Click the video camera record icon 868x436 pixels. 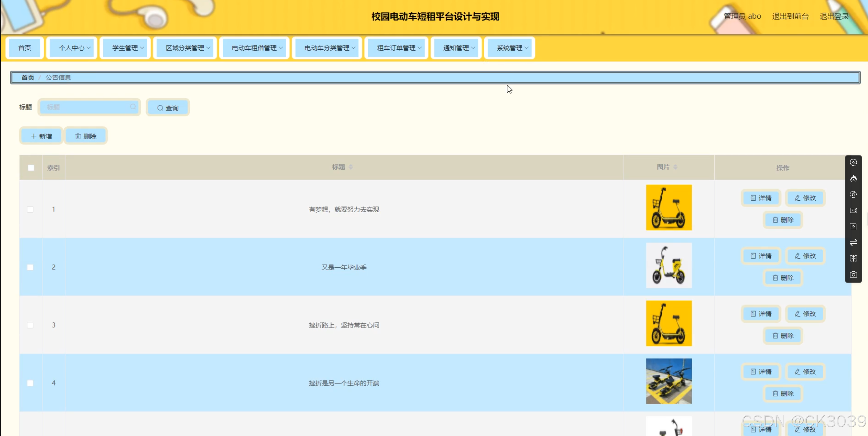tap(853, 210)
